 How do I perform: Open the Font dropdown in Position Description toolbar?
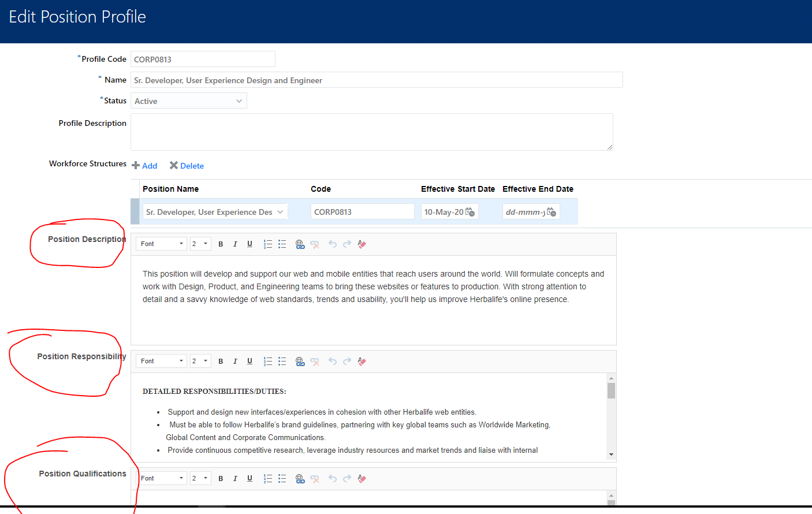click(161, 244)
